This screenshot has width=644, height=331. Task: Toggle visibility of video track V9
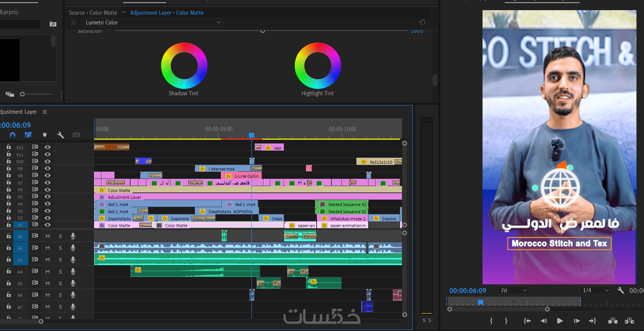[47, 168]
